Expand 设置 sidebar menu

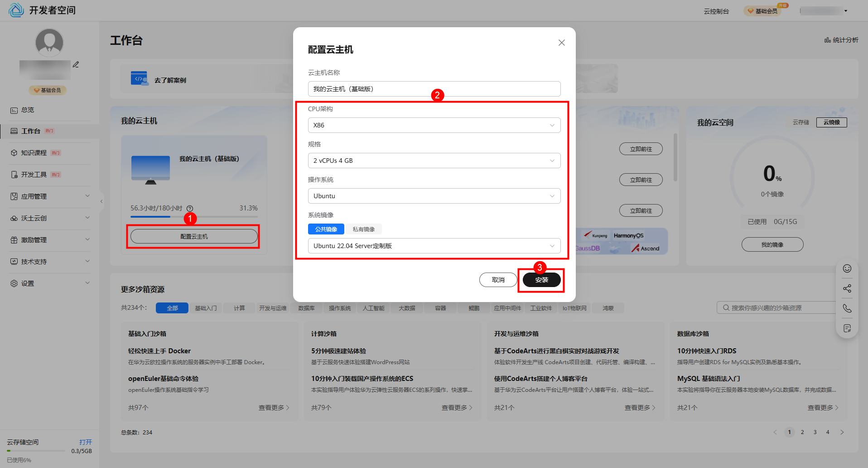point(49,283)
